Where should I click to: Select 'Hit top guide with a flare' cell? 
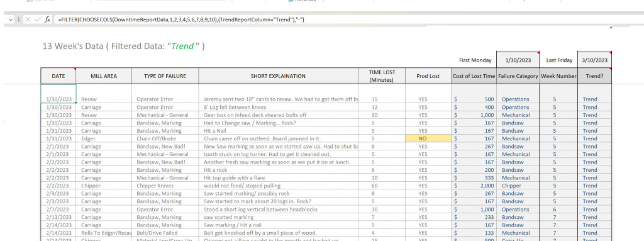click(x=278, y=177)
